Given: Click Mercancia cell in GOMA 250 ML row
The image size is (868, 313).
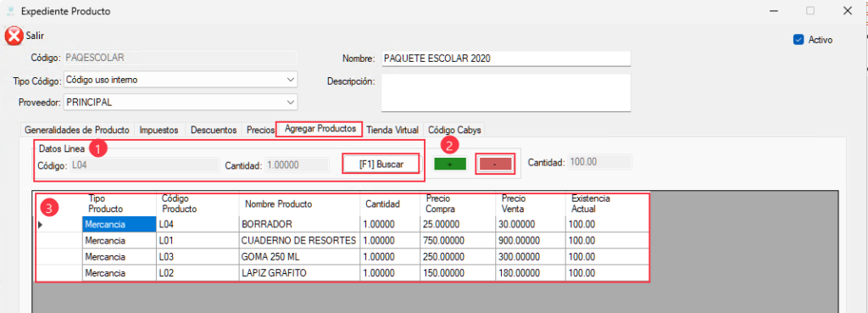Looking at the screenshot, I should tap(119, 256).
